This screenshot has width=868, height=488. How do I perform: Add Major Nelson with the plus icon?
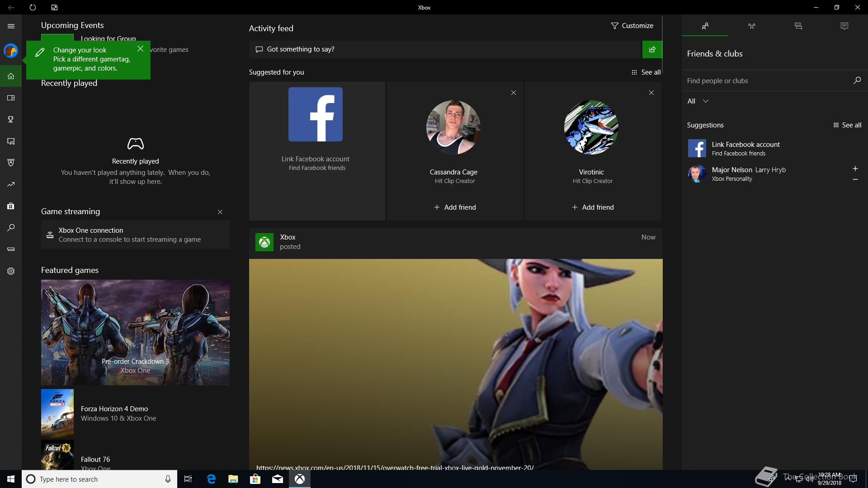pos(855,169)
